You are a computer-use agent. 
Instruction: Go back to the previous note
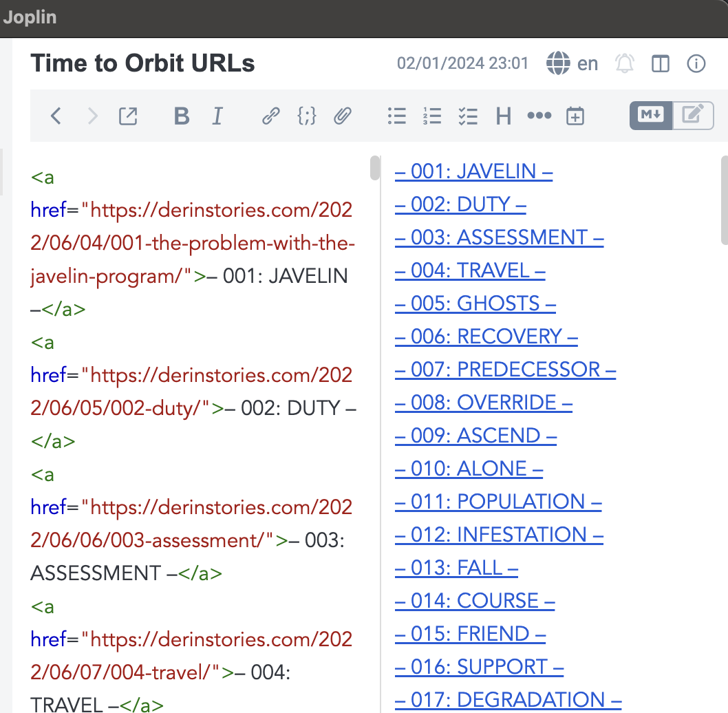(56, 116)
